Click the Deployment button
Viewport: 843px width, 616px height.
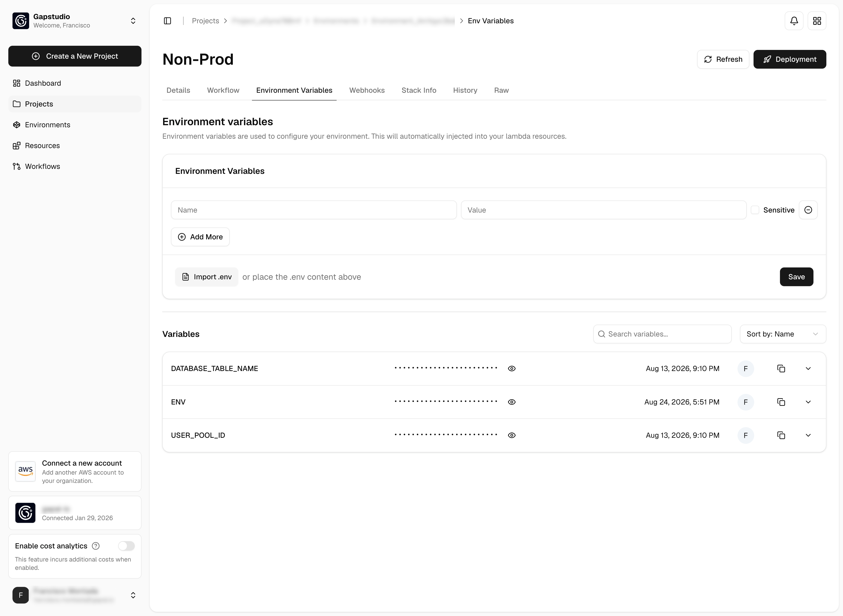pos(790,59)
